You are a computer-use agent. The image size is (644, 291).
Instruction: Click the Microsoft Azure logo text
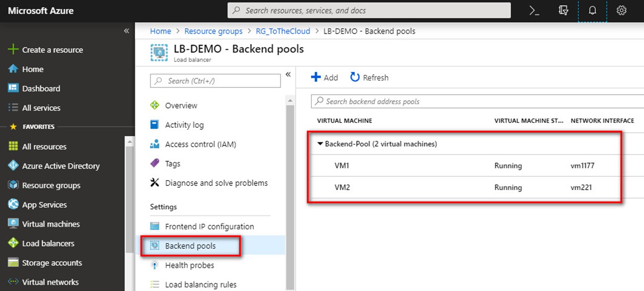tap(41, 11)
